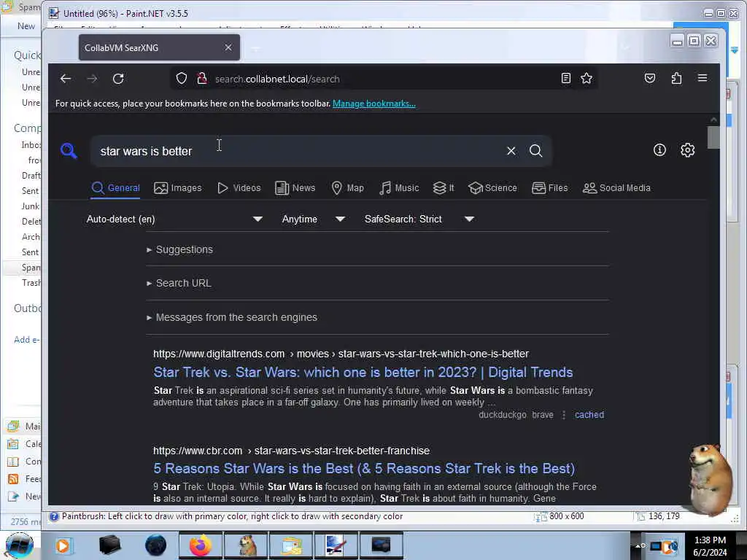Open the Auto-detect (en) language dropdown
The height and width of the screenshot is (560, 747).
[174, 219]
